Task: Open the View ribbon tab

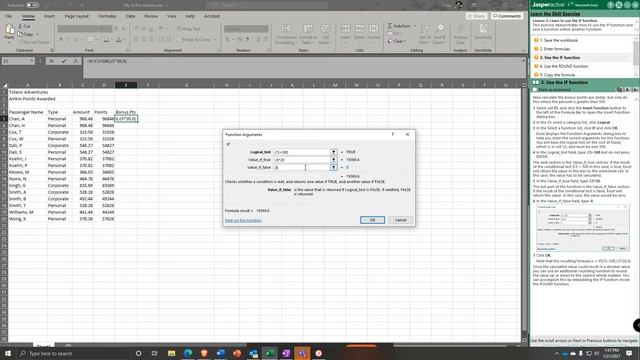Action: (x=171, y=16)
